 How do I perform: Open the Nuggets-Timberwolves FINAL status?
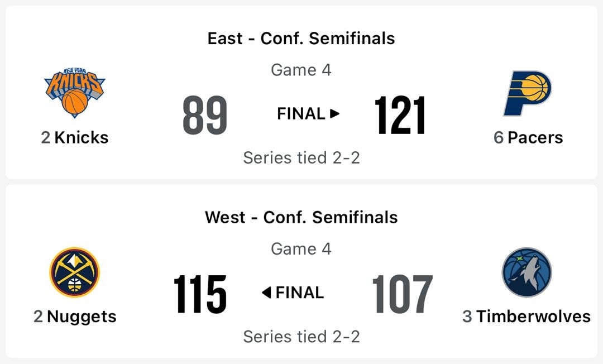pos(300,293)
